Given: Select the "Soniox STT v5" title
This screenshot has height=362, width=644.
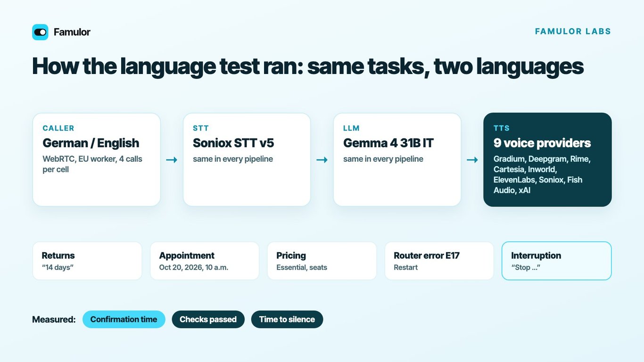Looking at the screenshot, I should tap(233, 143).
